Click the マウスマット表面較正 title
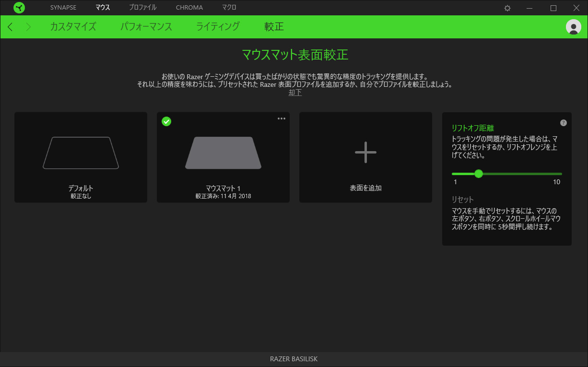588x367 pixels. [x=294, y=55]
